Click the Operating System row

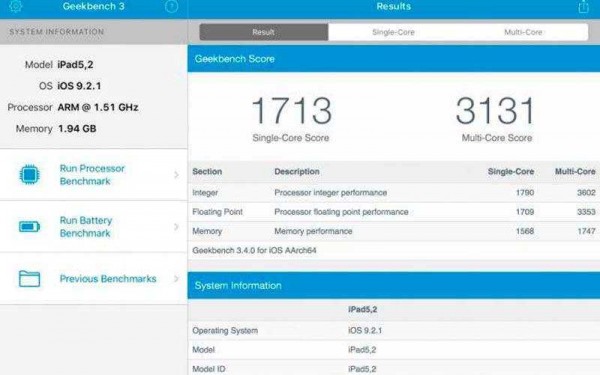[x=394, y=330]
